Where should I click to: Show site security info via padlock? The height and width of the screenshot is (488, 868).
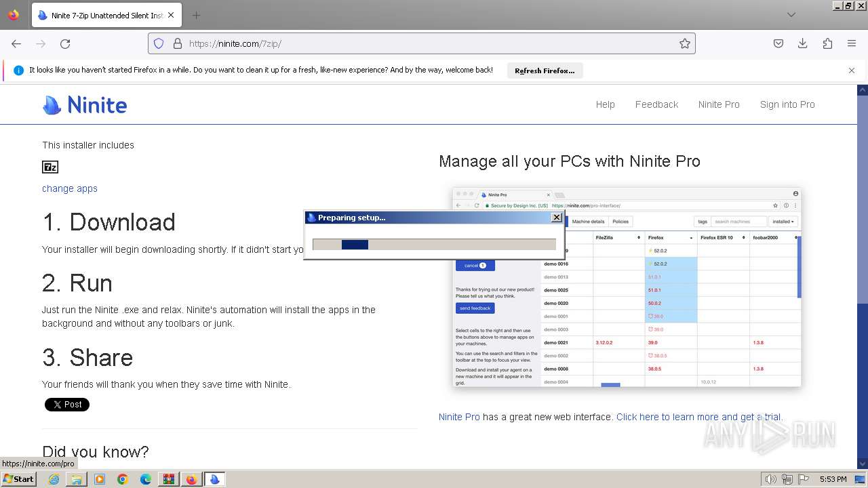pyautogui.click(x=178, y=43)
